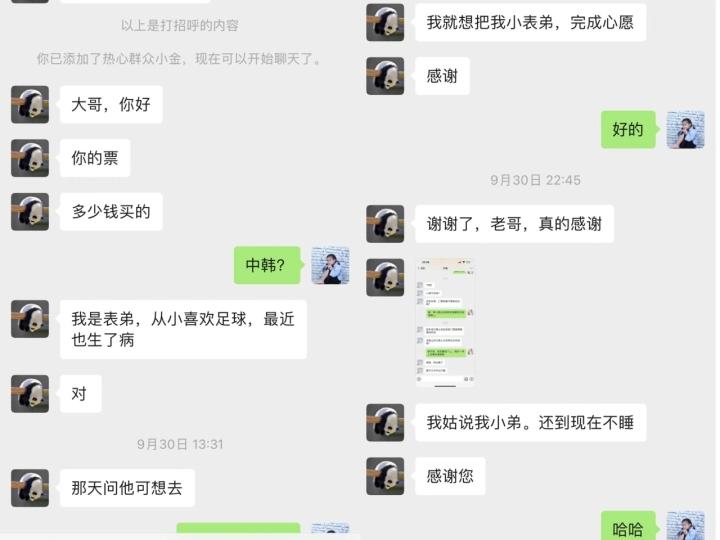The image size is (720, 540).
Task: Tap the '9月30日 22:45' timestamp
Action: pos(535,180)
